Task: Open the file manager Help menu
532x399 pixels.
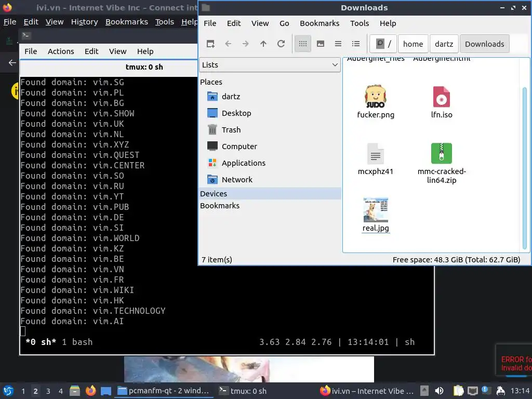Action: pyautogui.click(x=388, y=23)
